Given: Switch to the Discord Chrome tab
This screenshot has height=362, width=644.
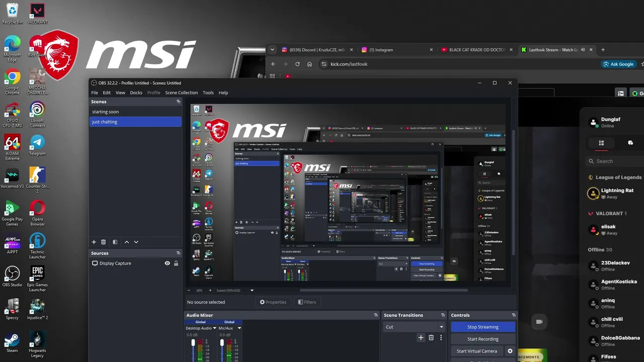Looking at the screenshot, I should 317,50.
